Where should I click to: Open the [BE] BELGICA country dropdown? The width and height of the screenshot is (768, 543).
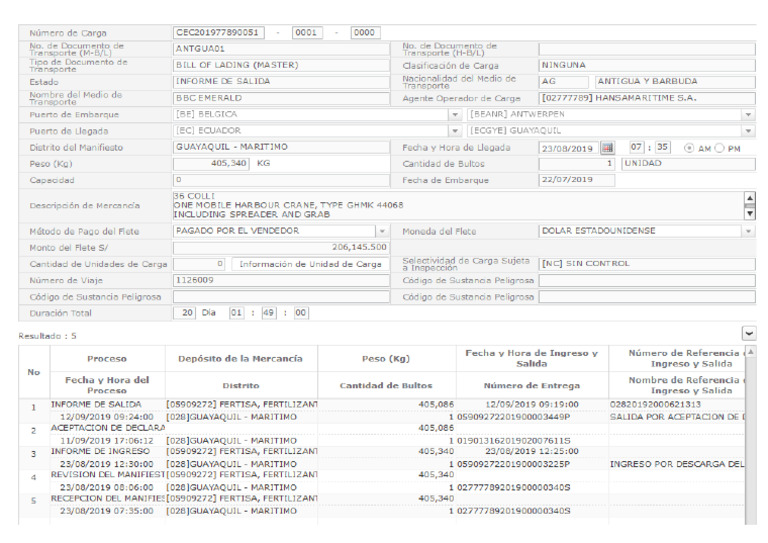(x=455, y=115)
